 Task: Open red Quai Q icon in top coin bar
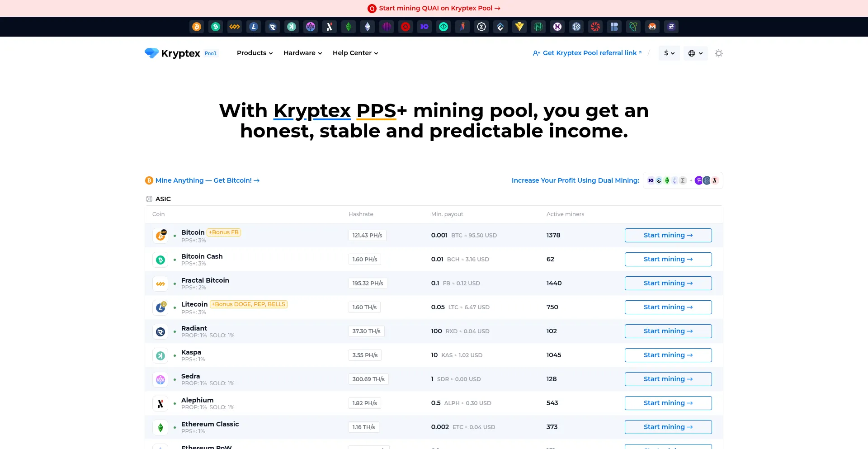pos(406,27)
